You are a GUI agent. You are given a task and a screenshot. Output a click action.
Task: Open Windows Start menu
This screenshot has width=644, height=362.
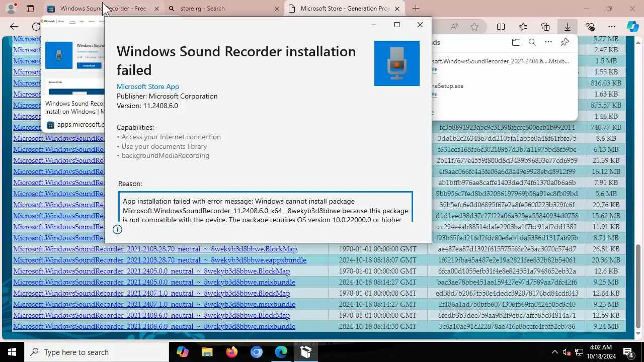[x=12, y=352]
